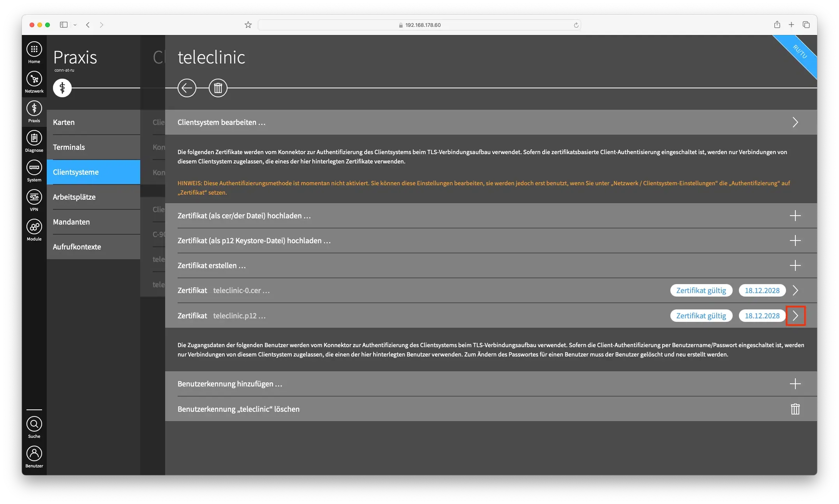Go back using the circled arrow icon

click(x=187, y=88)
